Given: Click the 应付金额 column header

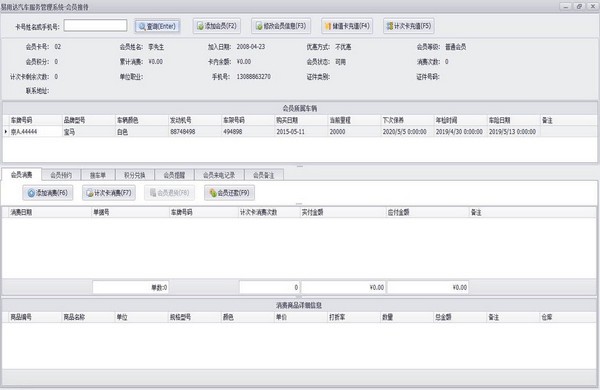Looking at the screenshot, I should 428,212.
